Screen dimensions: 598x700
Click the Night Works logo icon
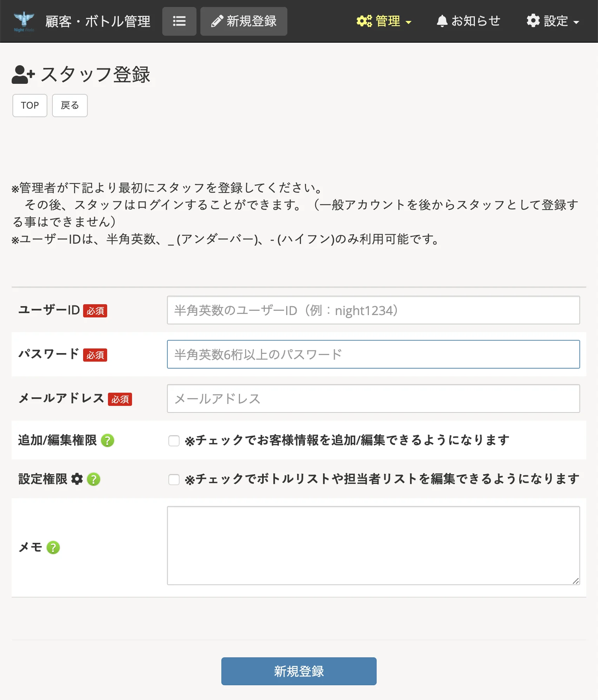point(24,21)
